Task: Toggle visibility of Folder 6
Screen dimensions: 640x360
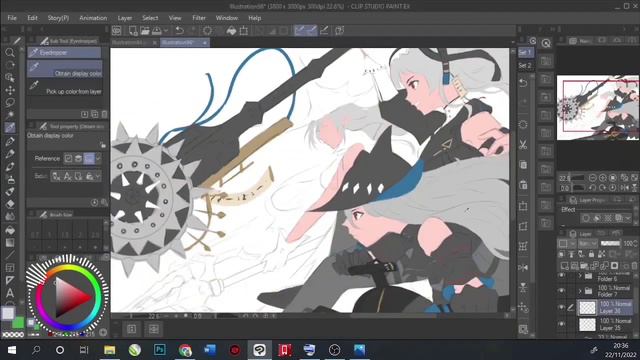Action: pyautogui.click(x=562, y=276)
